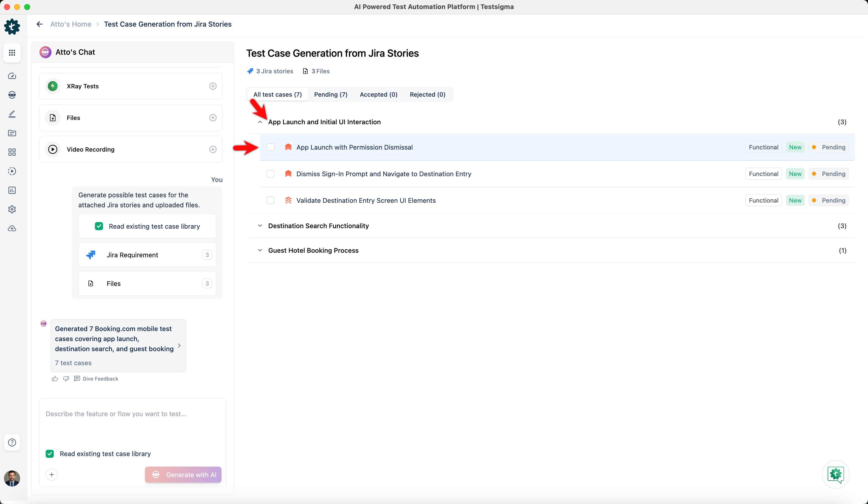Screen dimensions: 868x504
Task: Open the dashboard speedometer icon in sidebar
Action: (12, 76)
